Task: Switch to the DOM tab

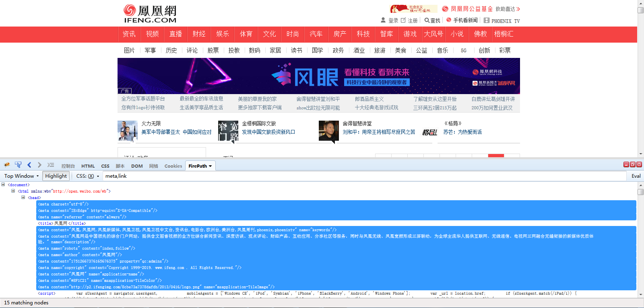Action: click(137, 166)
